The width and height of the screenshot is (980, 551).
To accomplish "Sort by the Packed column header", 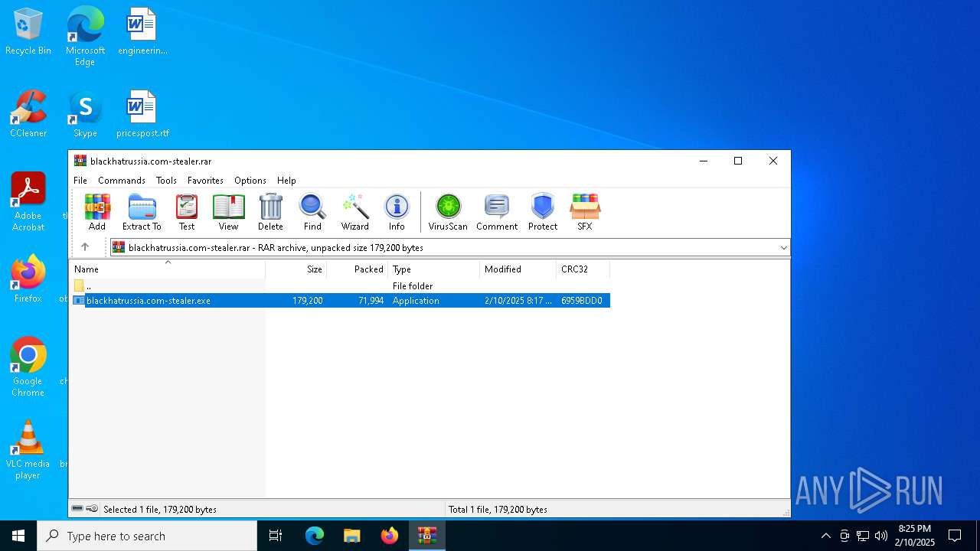I will click(x=358, y=269).
